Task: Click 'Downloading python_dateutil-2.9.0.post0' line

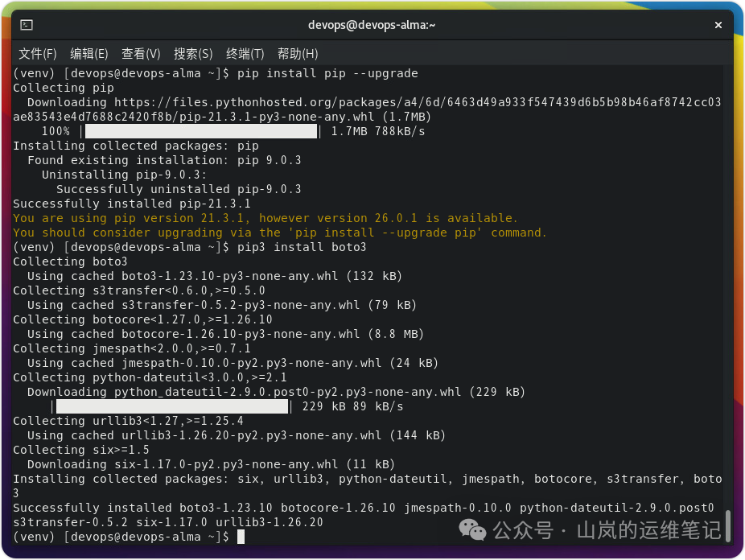Action: 276,392
